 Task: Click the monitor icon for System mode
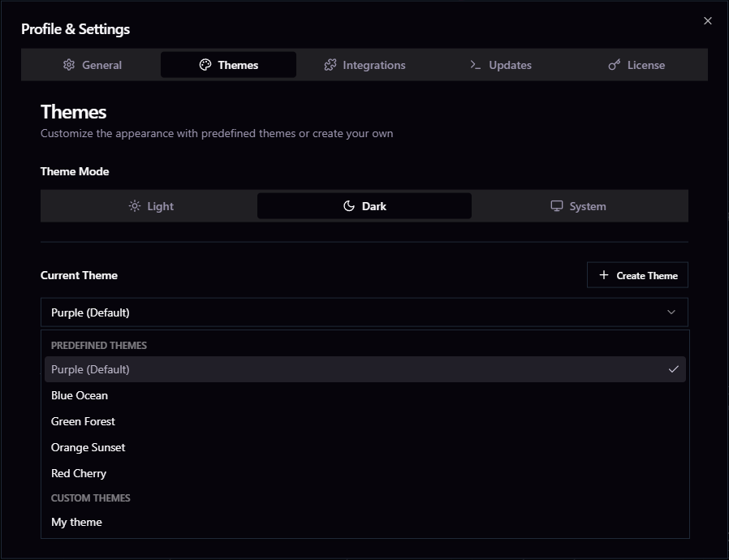click(557, 206)
